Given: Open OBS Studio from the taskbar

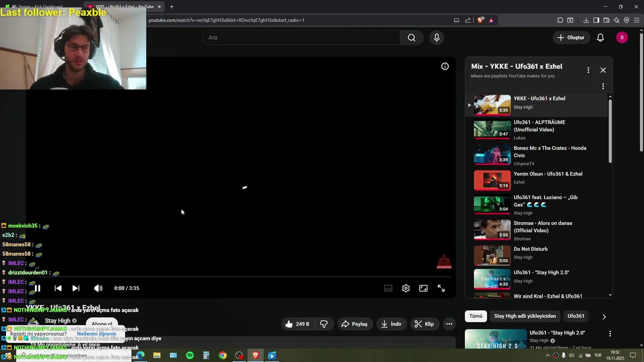Looking at the screenshot, I should [x=239, y=355].
